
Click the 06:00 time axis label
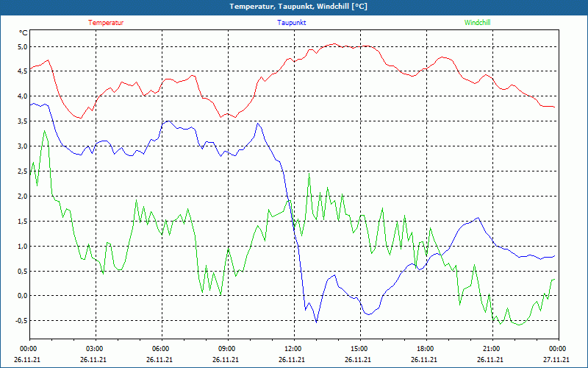click(160, 349)
